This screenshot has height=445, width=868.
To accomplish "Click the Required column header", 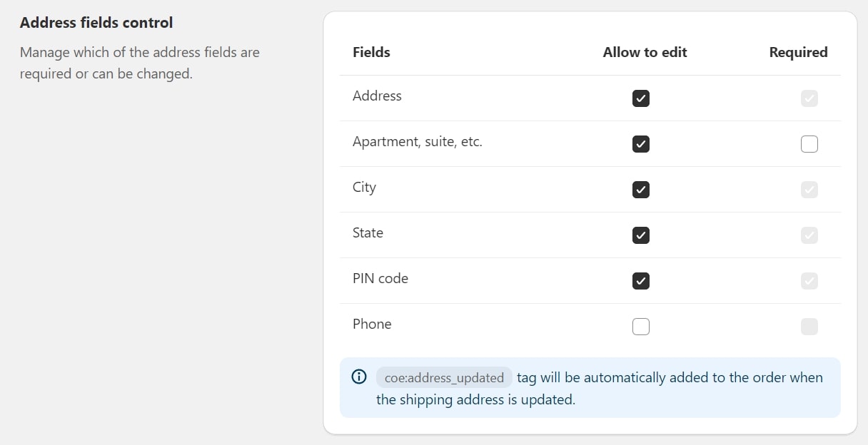I will (x=798, y=52).
